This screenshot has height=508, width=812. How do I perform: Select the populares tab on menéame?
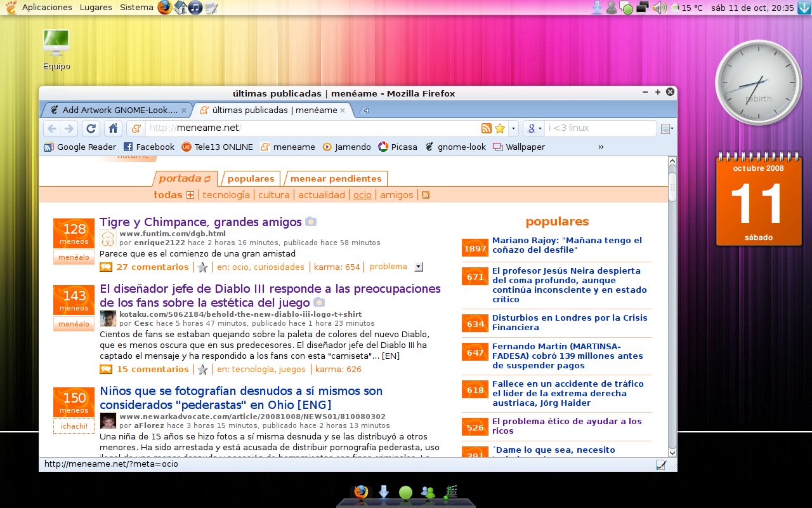pyautogui.click(x=251, y=178)
